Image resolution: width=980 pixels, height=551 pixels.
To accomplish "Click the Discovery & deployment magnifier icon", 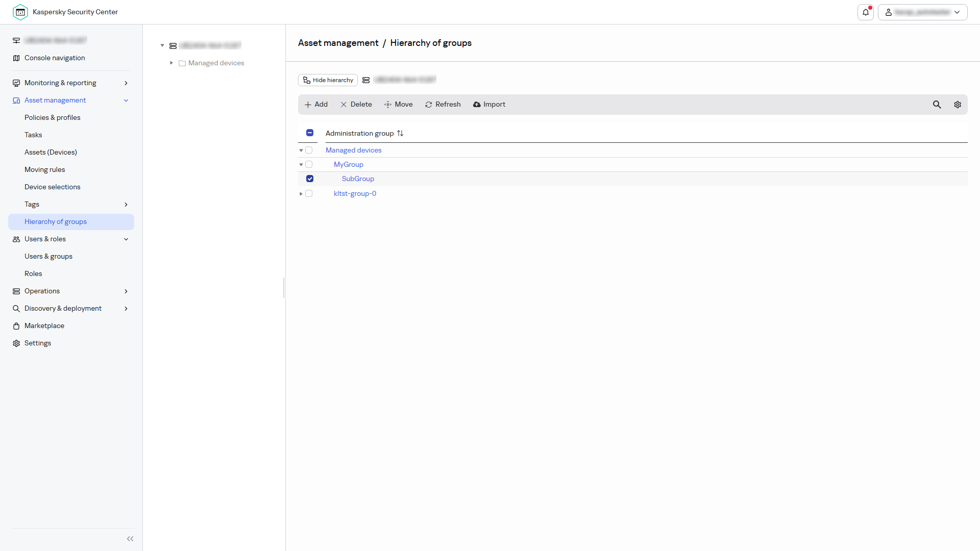I will tap(16, 309).
